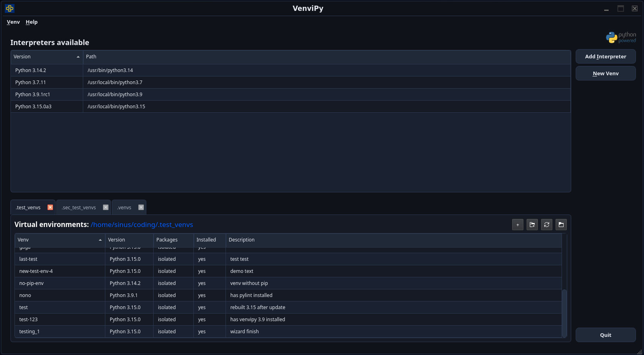Click Python 3.14.2 version in no-pip-env row

point(129,283)
